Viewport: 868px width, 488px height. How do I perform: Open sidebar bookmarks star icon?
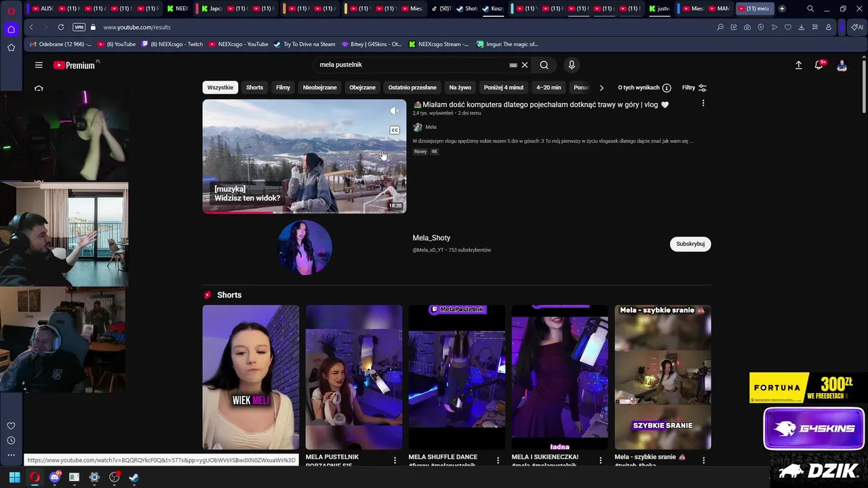click(x=11, y=47)
